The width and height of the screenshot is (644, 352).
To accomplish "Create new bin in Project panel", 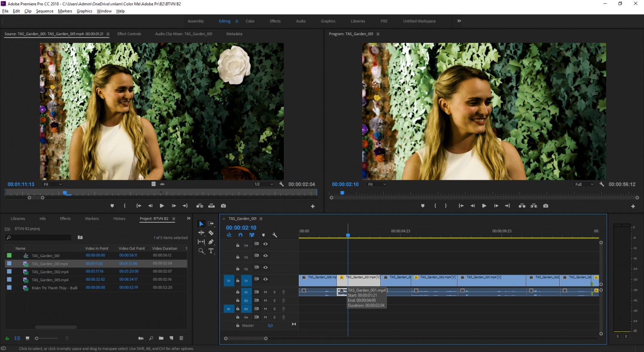I will [161, 338].
